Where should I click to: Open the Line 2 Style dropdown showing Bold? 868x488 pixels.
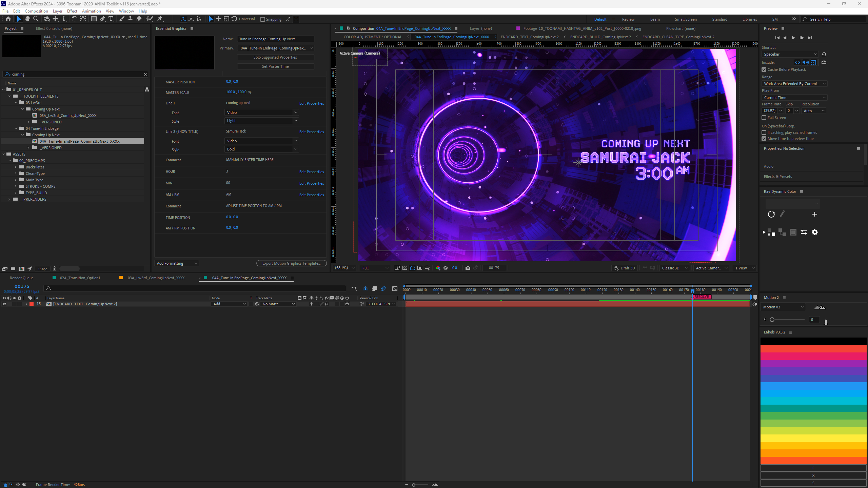[x=261, y=149]
